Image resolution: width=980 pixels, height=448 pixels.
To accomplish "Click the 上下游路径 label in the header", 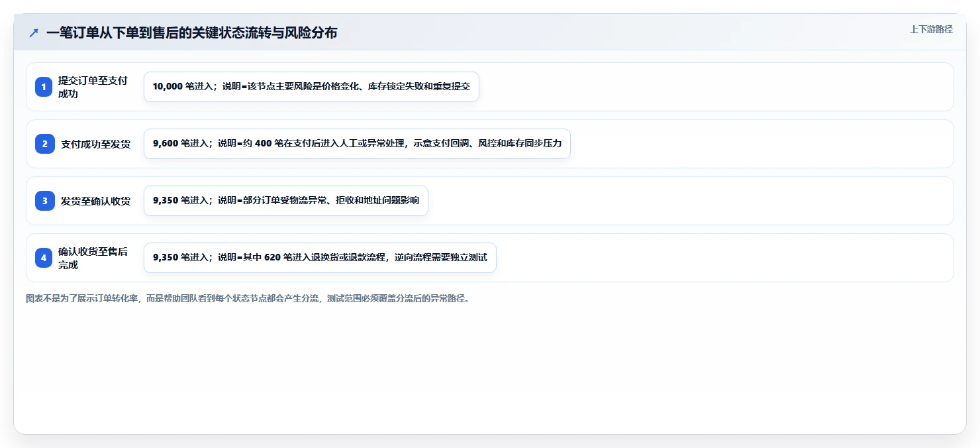I will [931, 29].
